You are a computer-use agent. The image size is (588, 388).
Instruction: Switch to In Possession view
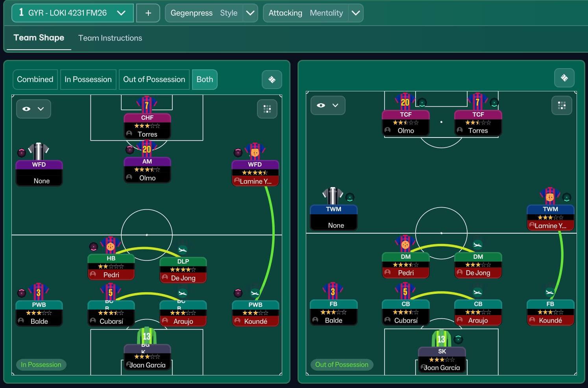click(x=88, y=80)
